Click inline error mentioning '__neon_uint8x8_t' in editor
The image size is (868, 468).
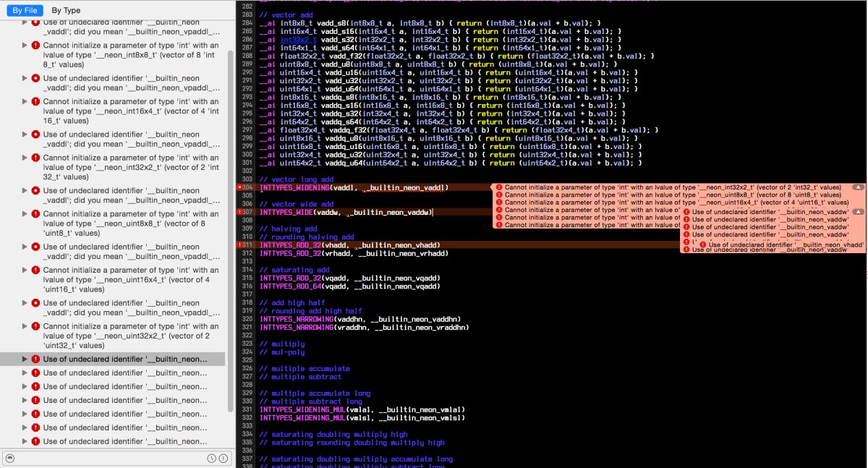[x=673, y=195]
